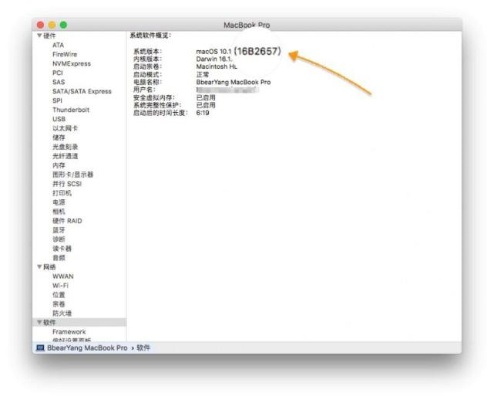Click the 内核版本 label
494x400 pixels.
coord(148,59)
